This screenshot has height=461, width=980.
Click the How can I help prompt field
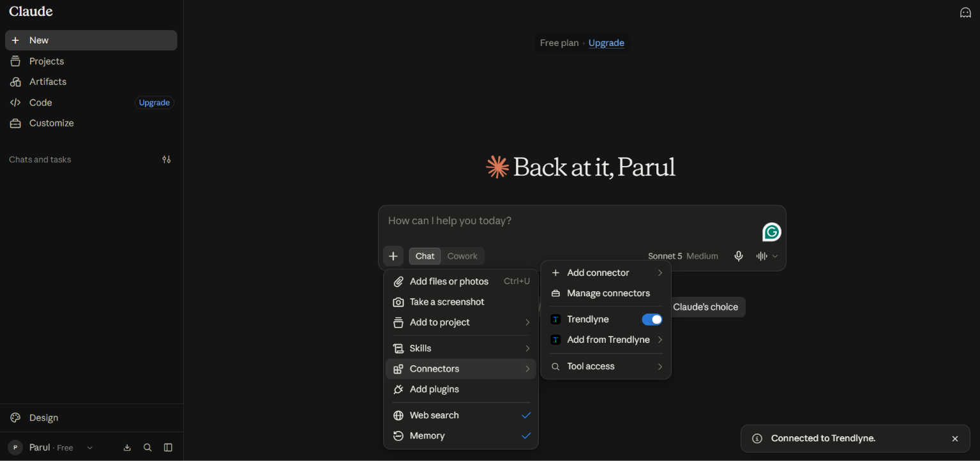point(568,221)
